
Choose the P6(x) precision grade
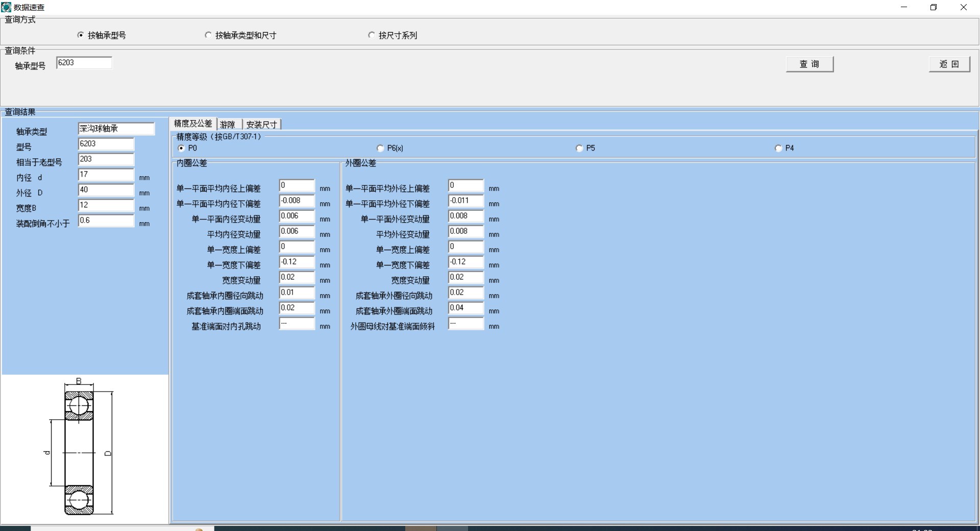click(x=380, y=148)
